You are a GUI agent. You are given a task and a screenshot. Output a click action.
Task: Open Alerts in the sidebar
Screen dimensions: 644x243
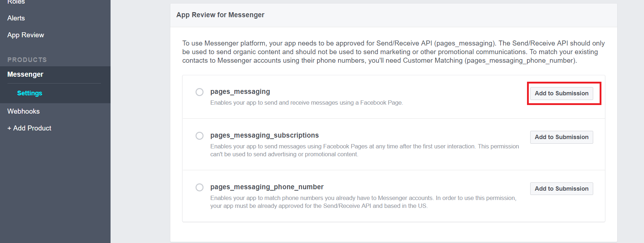pyautogui.click(x=16, y=18)
